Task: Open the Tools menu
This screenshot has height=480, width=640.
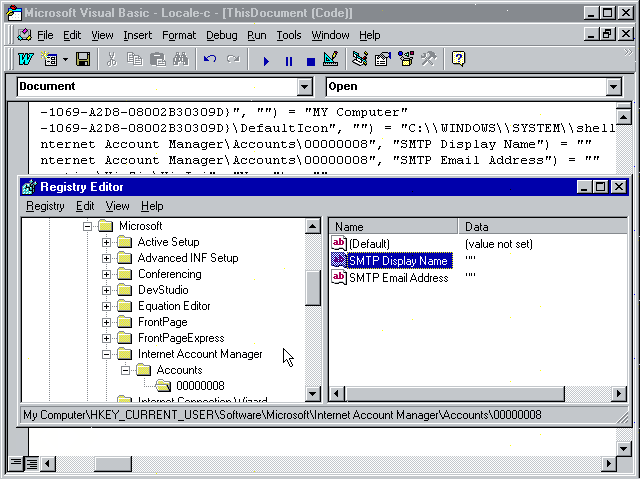Action: [x=289, y=36]
